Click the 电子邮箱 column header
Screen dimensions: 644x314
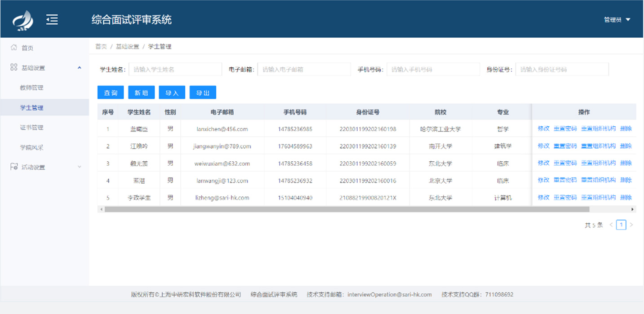click(x=222, y=112)
